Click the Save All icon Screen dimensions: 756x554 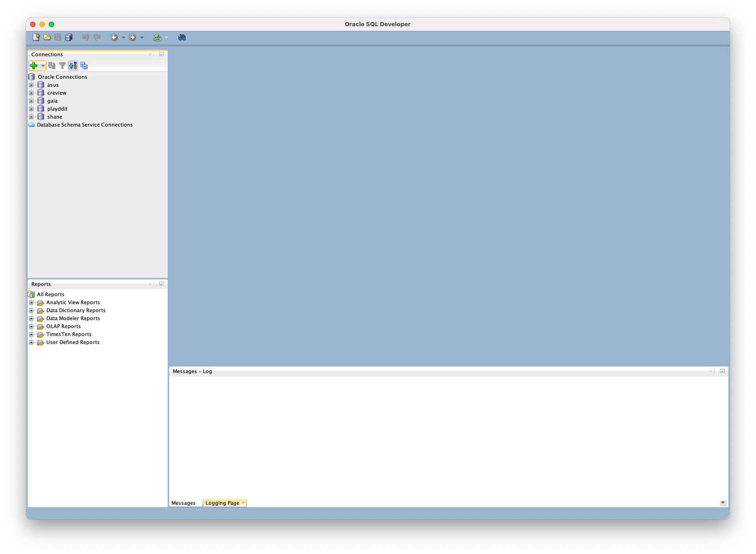tap(69, 37)
